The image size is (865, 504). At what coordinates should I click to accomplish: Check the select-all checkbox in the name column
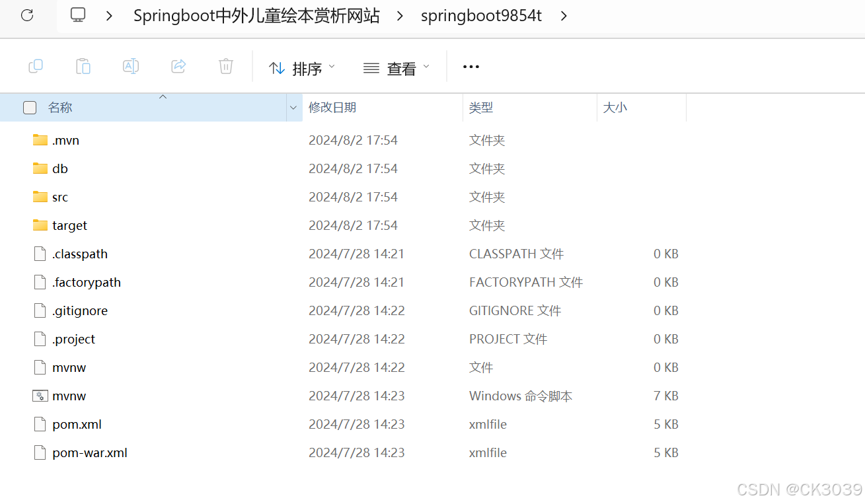click(30, 107)
